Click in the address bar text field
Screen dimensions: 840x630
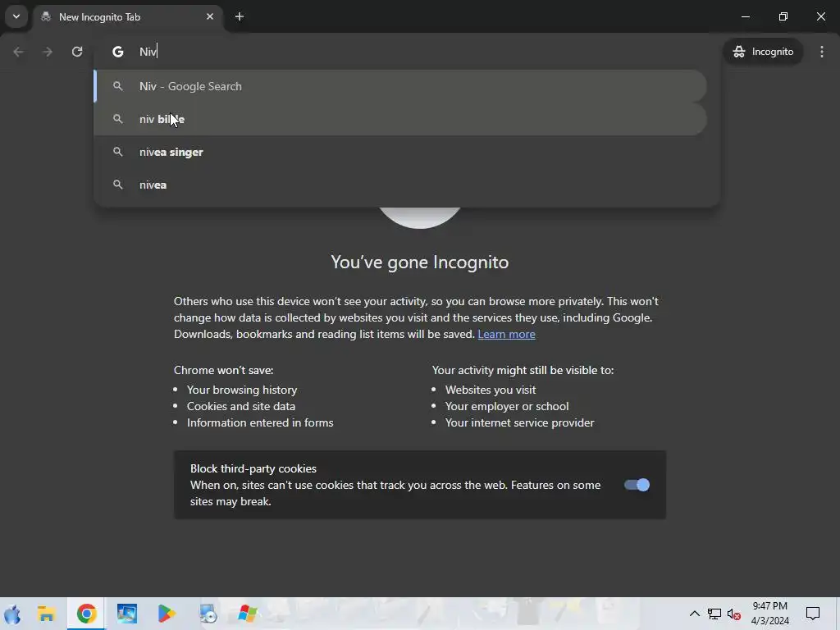pos(407,52)
